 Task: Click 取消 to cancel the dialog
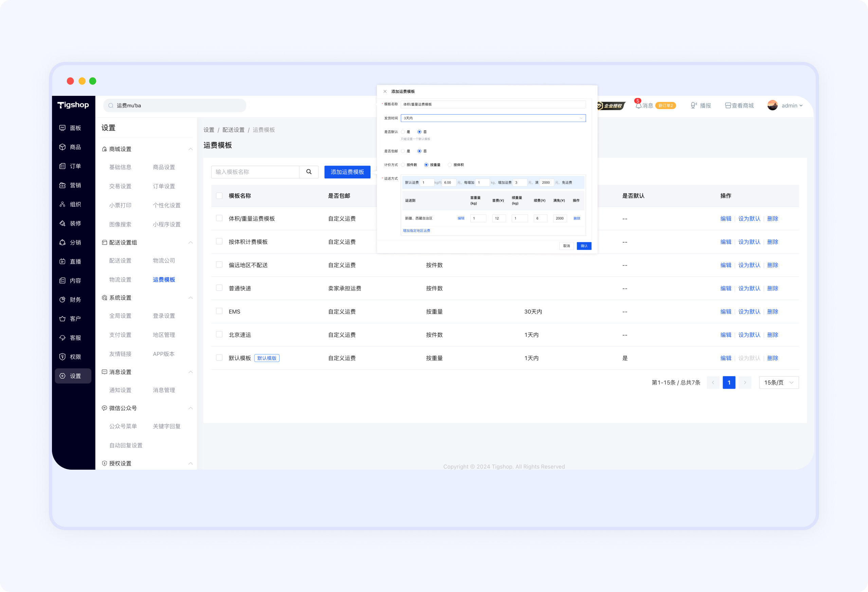tap(566, 246)
